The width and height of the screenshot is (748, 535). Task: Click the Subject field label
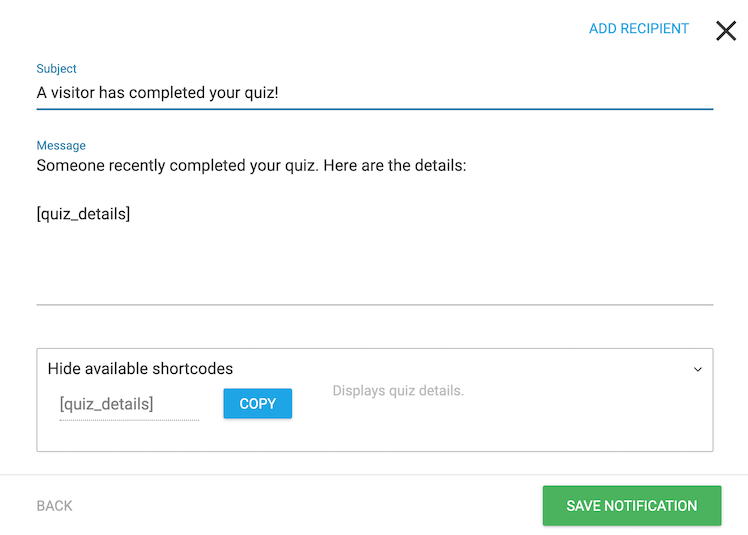pos(57,69)
